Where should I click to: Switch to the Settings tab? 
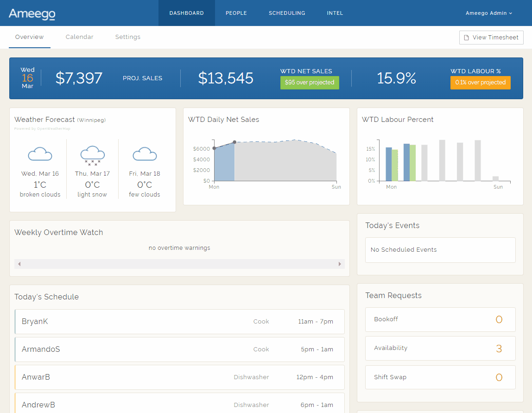coord(127,37)
